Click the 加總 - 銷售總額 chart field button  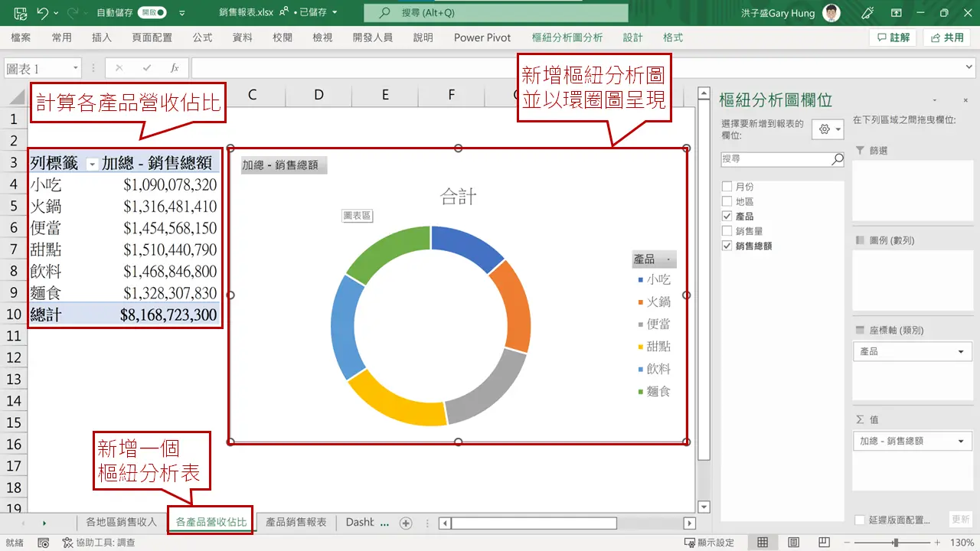point(284,165)
